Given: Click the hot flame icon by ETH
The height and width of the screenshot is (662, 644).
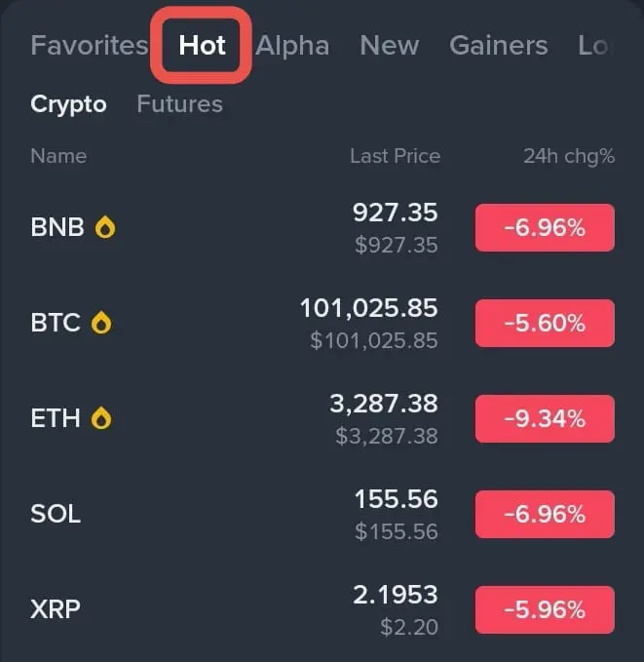Looking at the screenshot, I should 101,419.
